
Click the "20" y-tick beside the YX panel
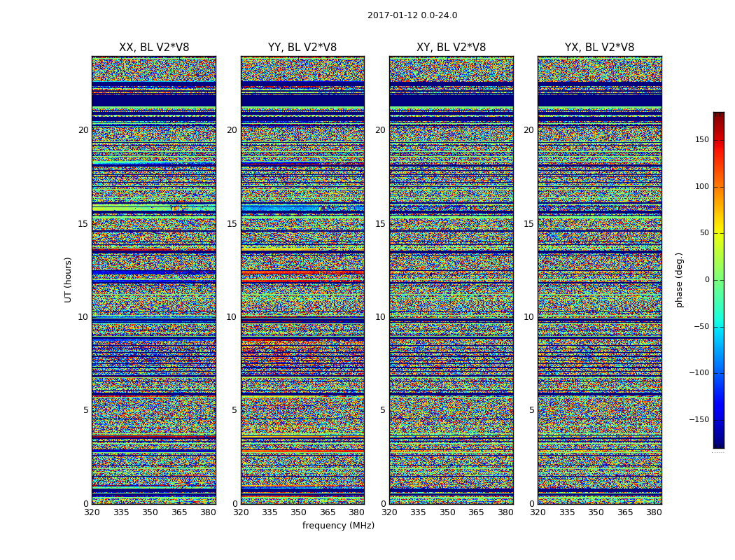click(x=529, y=130)
